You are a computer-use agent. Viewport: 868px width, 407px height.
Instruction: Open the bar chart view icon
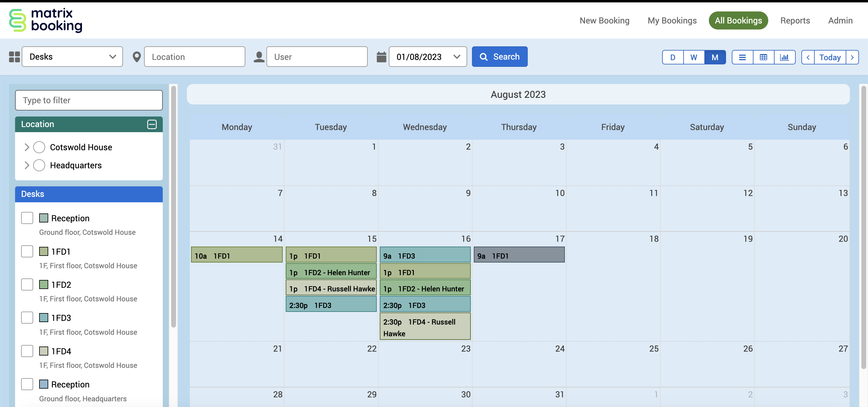[785, 57]
